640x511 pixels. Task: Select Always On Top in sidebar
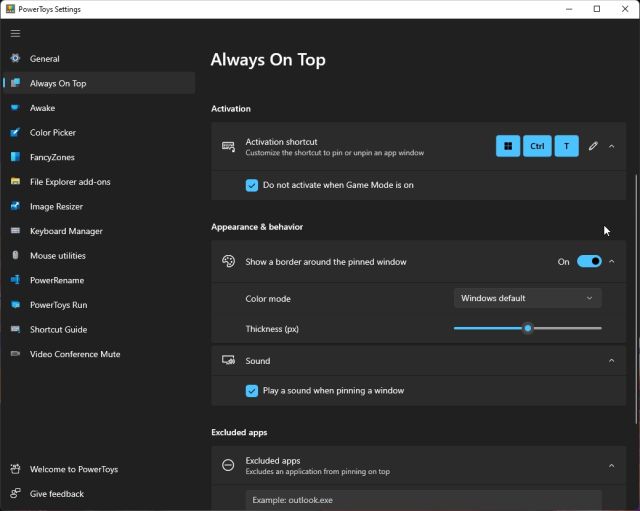(99, 83)
